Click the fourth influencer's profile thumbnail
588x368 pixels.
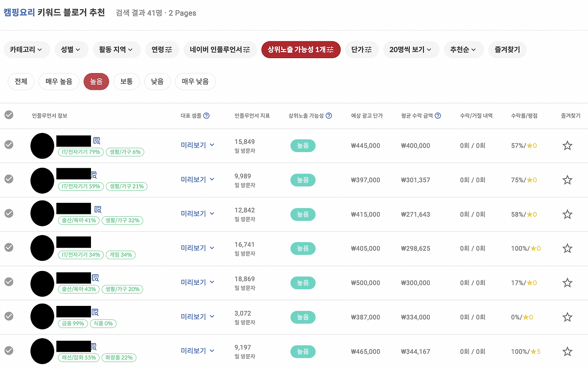[42, 248]
